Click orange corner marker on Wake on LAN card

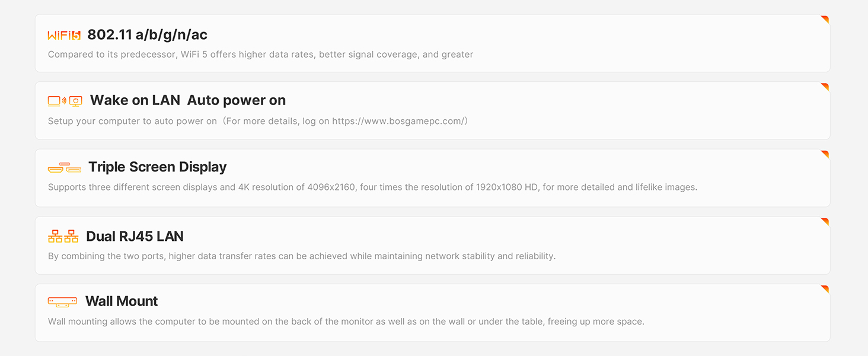(x=825, y=87)
